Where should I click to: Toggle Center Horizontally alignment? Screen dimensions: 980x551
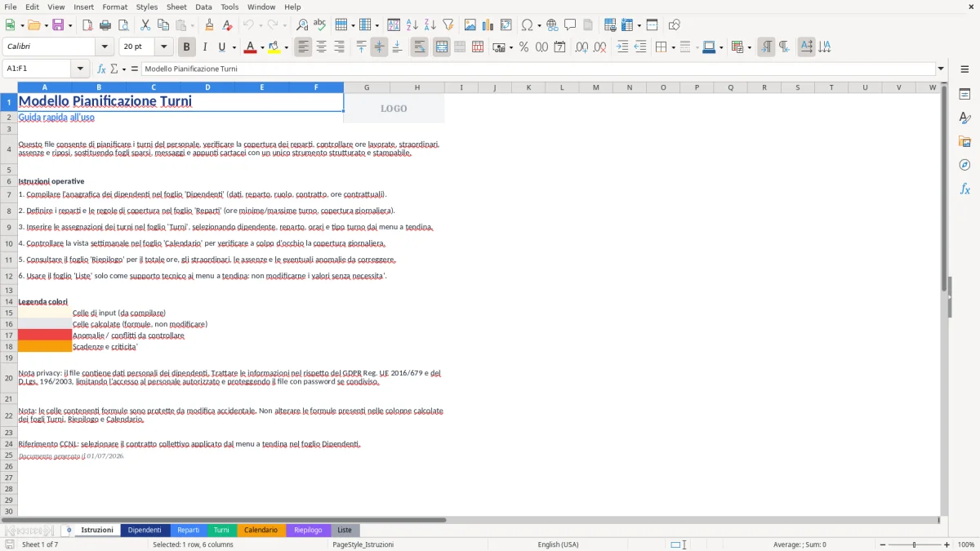[x=322, y=47]
